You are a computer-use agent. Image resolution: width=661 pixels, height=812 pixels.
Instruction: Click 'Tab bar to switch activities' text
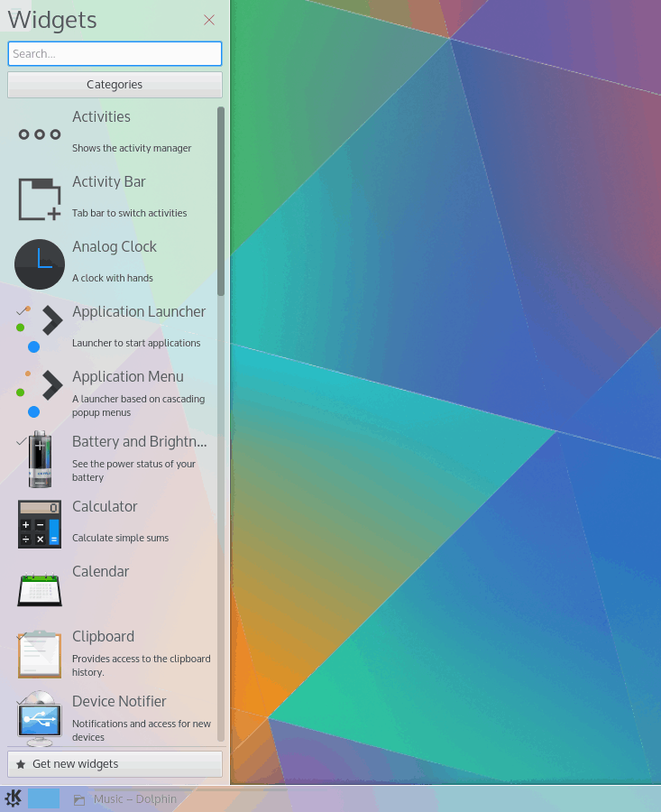pyautogui.click(x=130, y=213)
